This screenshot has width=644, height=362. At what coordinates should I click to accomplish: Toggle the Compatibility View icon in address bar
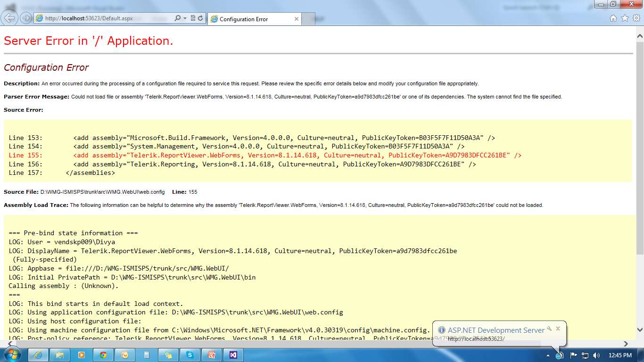pyautogui.click(x=193, y=18)
